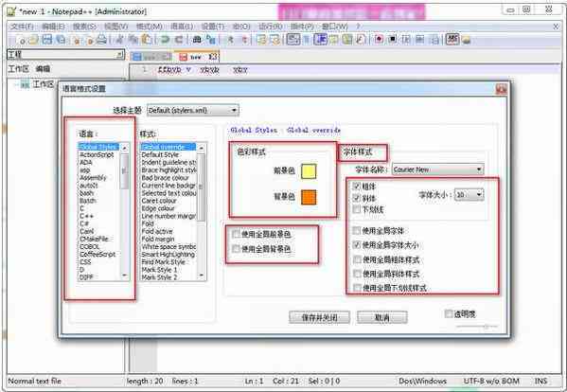Screen dimensions: 567x392
Task: Open the 搜索(S) menu
Action: (84, 27)
